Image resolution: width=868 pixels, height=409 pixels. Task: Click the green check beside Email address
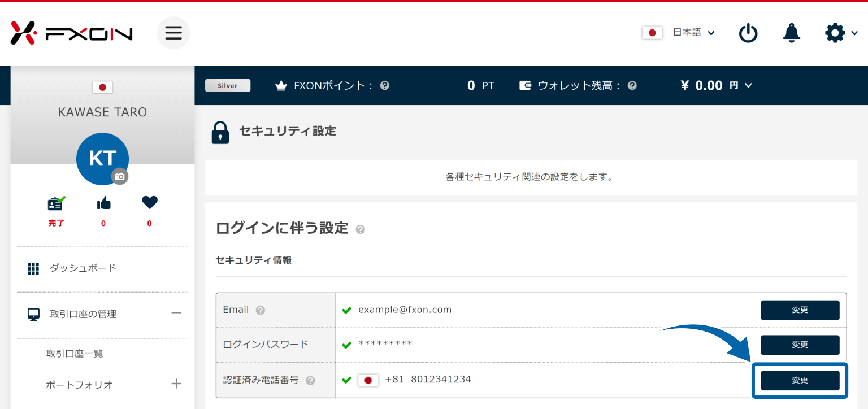[x=347, y=310]
